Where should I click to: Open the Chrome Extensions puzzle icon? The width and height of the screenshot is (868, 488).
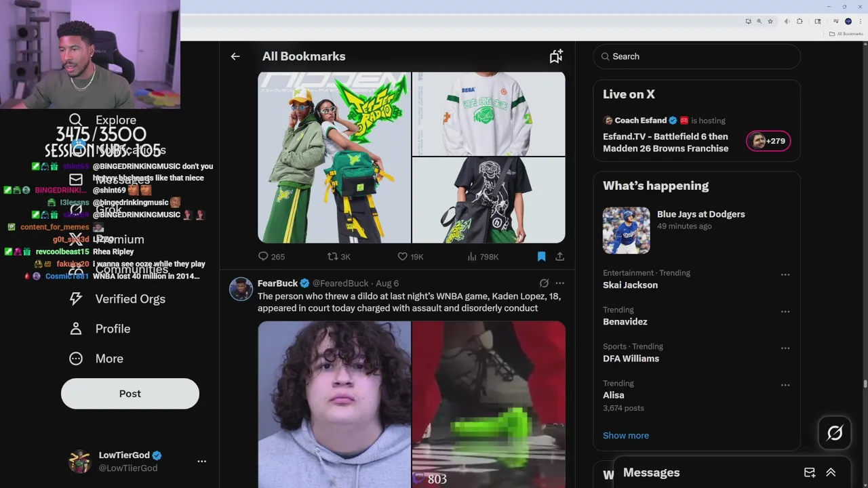click(800, 21)
